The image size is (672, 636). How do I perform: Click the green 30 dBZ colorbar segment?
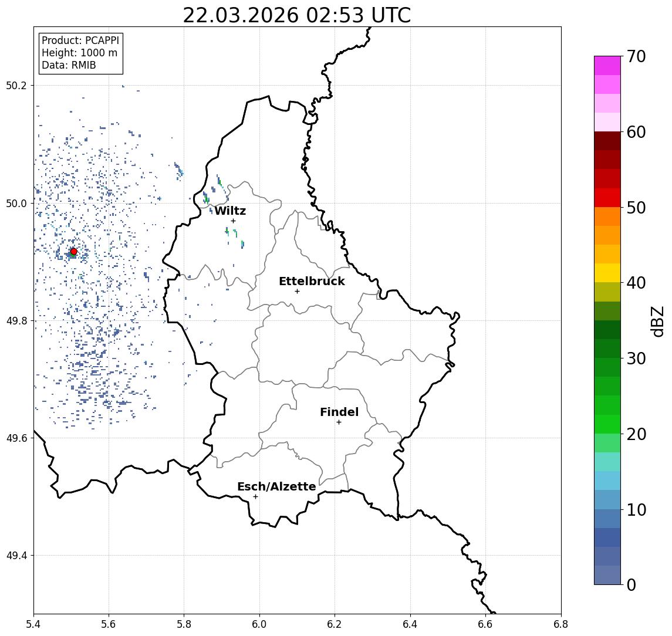click(607, 367)
